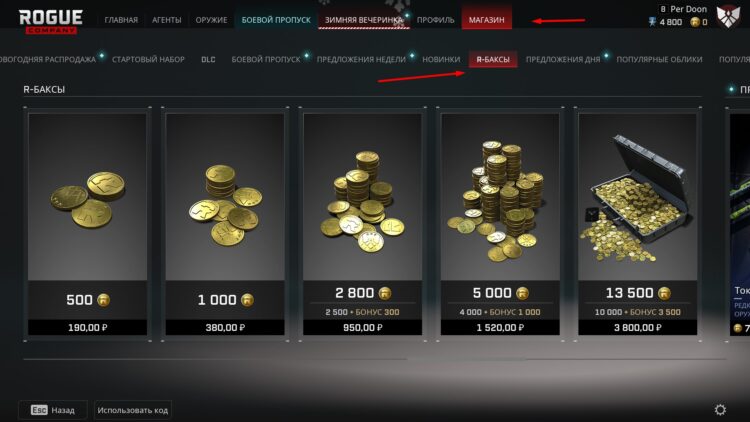750x422 pixels.
Task: Click Использовать код button
Action: pyautogui.click(x=132, y=410)
